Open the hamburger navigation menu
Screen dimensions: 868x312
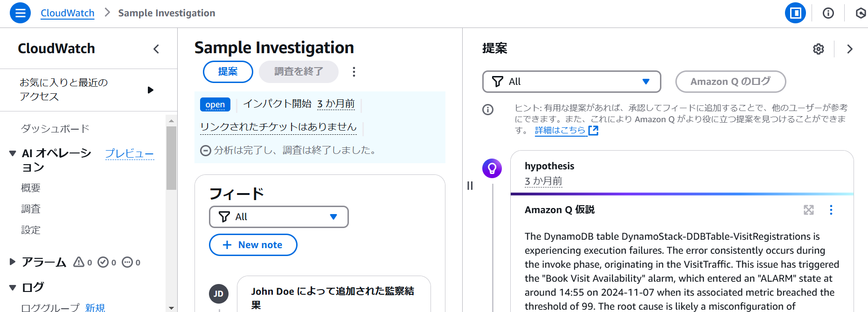pyautogui.click(x=20, y=13)
